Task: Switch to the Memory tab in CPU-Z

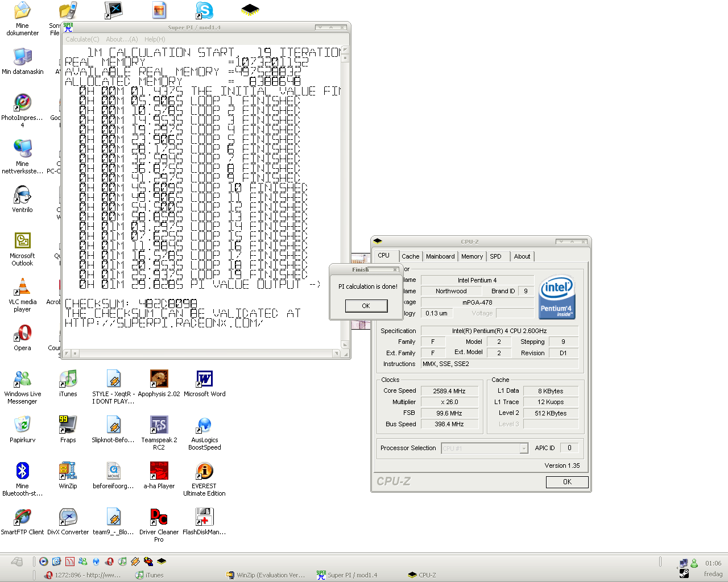Action: [x=472, y=256]
